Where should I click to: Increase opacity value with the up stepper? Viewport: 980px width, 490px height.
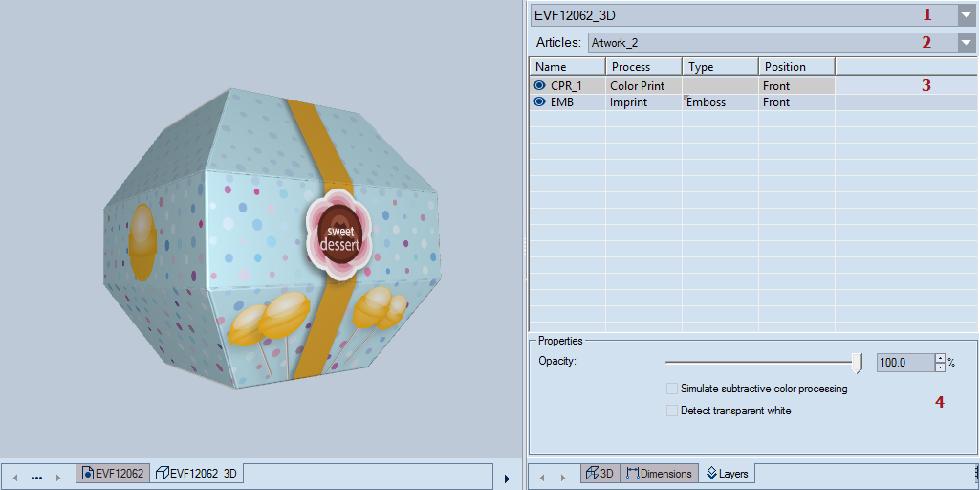(940, 359)
